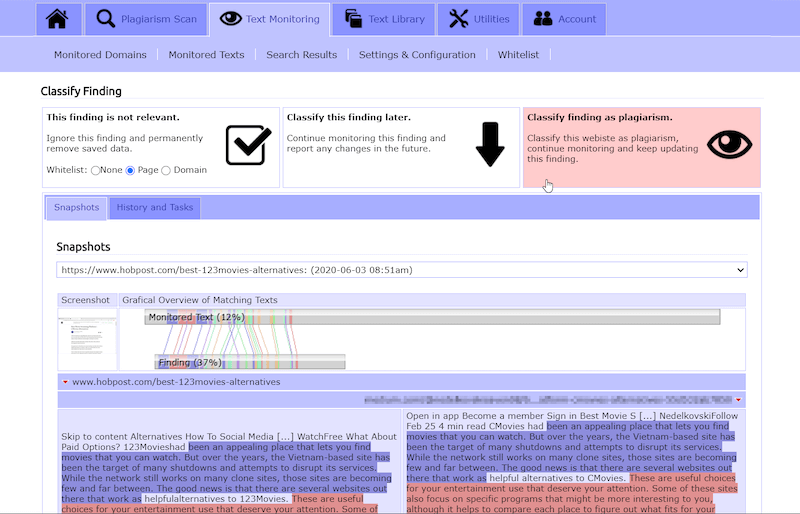Open the Utilities tab
The height and width of the screenshot is (514, 800).
coord(479,19)
